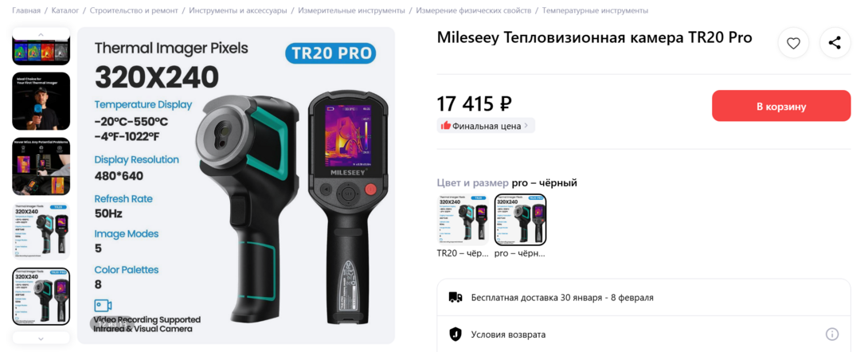Click the thumbs-up icon near Финальная цена
This screenshot has width=868, height=352.
tap(446, 126)
